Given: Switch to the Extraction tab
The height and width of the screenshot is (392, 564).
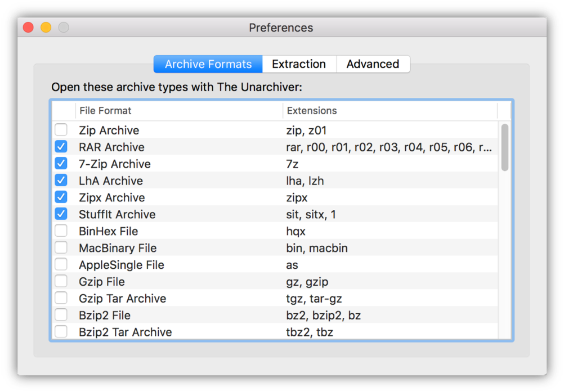Looking at the screenshot, I should [x=299, y=64].
